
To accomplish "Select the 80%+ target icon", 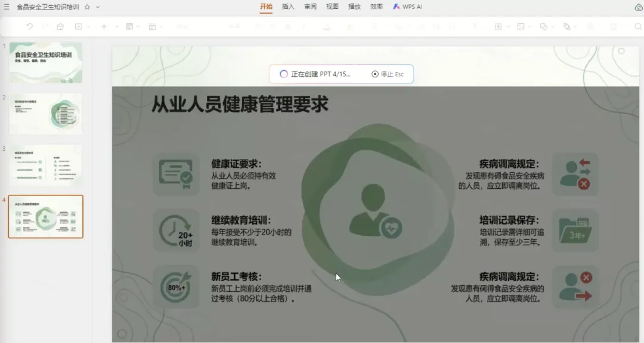I will tap(176, 287).
